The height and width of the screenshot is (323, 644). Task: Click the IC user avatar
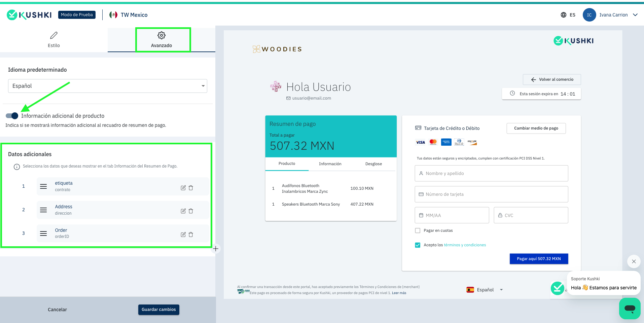coord(589,15)
